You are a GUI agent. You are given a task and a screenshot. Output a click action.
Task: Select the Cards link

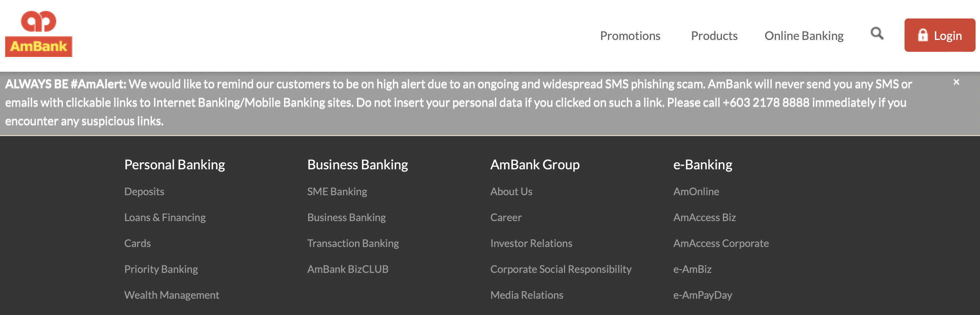pos(137,243)
